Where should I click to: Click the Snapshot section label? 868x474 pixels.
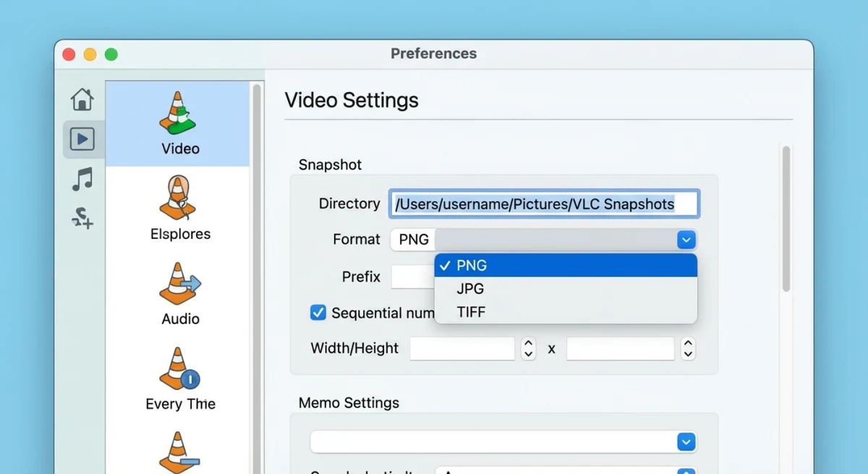pyautogui.click(x=330, y=165)
